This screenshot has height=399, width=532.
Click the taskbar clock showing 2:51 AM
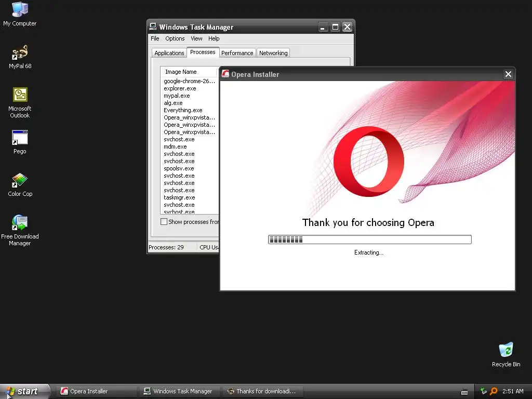click(x=513, y=391)
